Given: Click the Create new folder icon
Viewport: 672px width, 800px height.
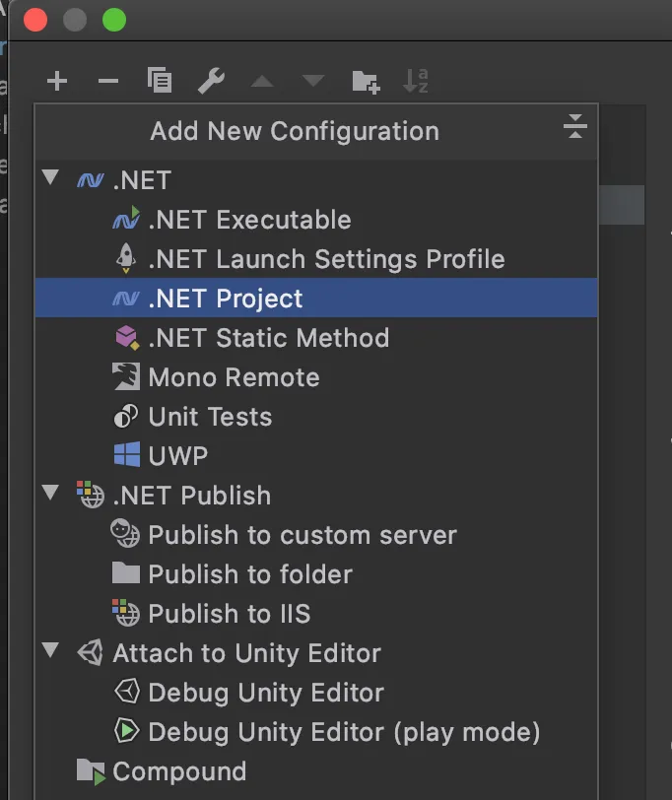Looking at the screenshot, I should pos(366,81).
